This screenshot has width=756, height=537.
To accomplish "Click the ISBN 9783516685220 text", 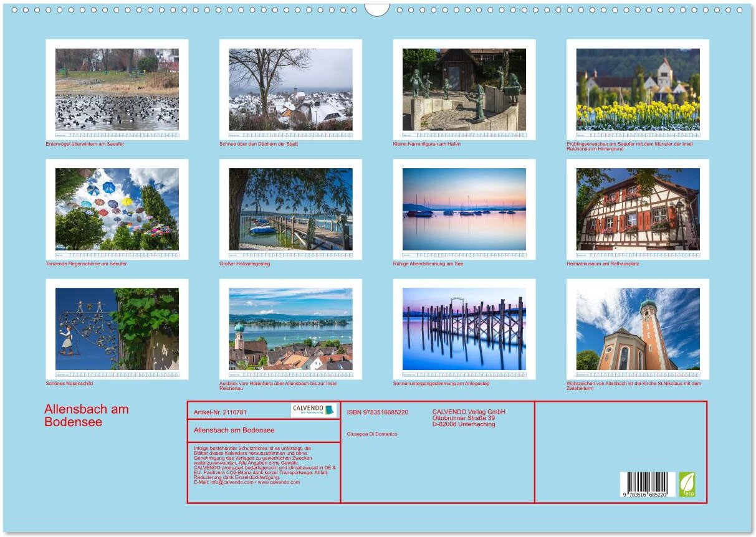I will coord(378,412).
